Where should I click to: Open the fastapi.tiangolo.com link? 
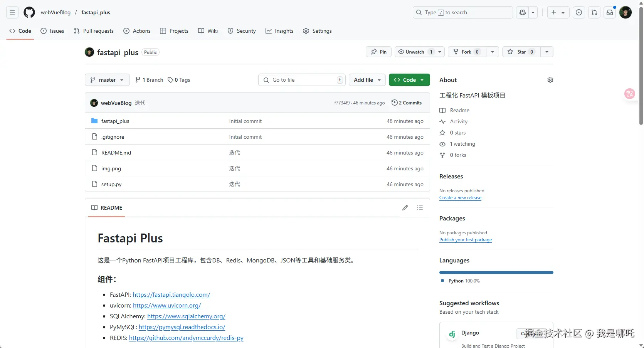[x=172, y=295]
